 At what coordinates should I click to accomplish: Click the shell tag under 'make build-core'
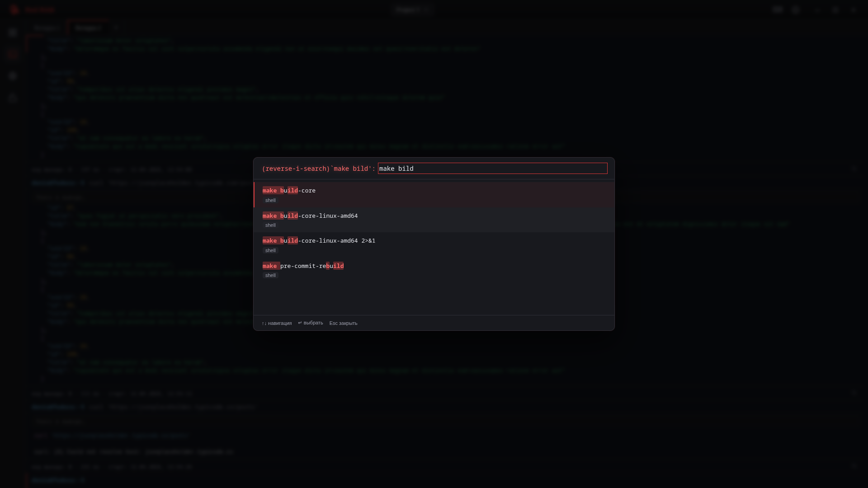tap(270, 200)
